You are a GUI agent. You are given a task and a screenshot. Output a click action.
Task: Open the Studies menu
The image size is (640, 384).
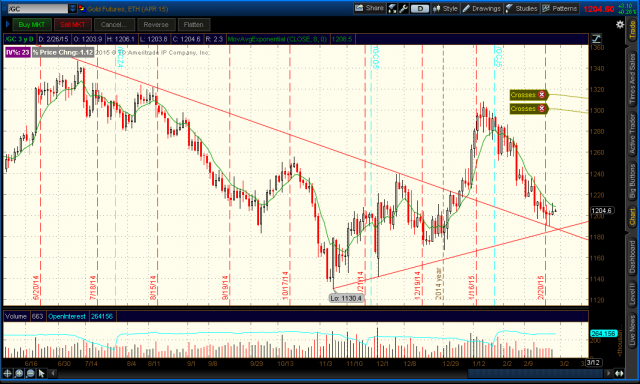pos(522,8)
